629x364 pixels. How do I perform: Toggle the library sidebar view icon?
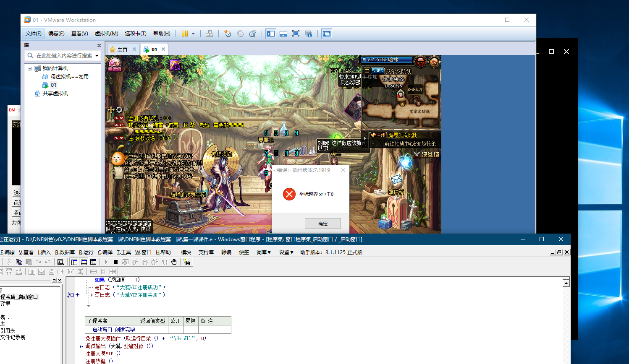click(271, 34)
